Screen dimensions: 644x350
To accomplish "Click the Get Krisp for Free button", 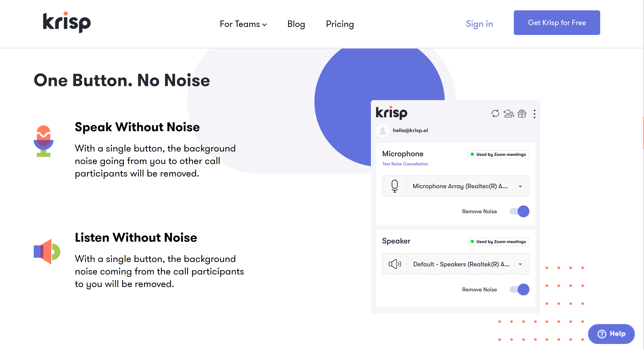I will (x=557, y=23).
